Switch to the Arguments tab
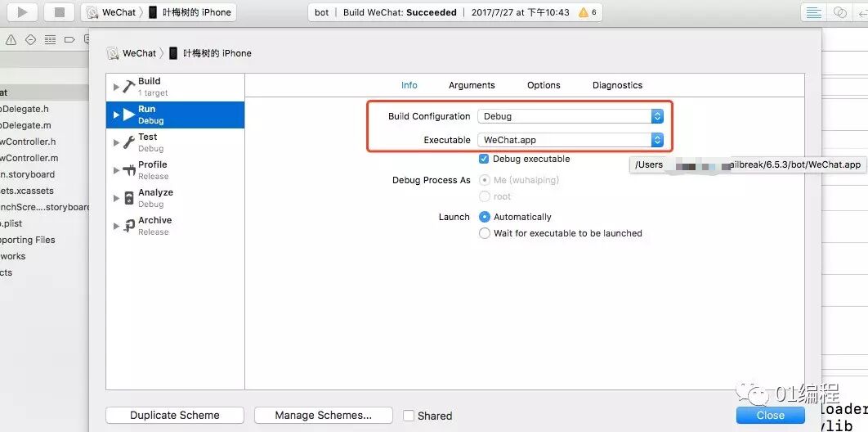The height and width of the screenshot is (432, 868). click(x=472, y=85)
